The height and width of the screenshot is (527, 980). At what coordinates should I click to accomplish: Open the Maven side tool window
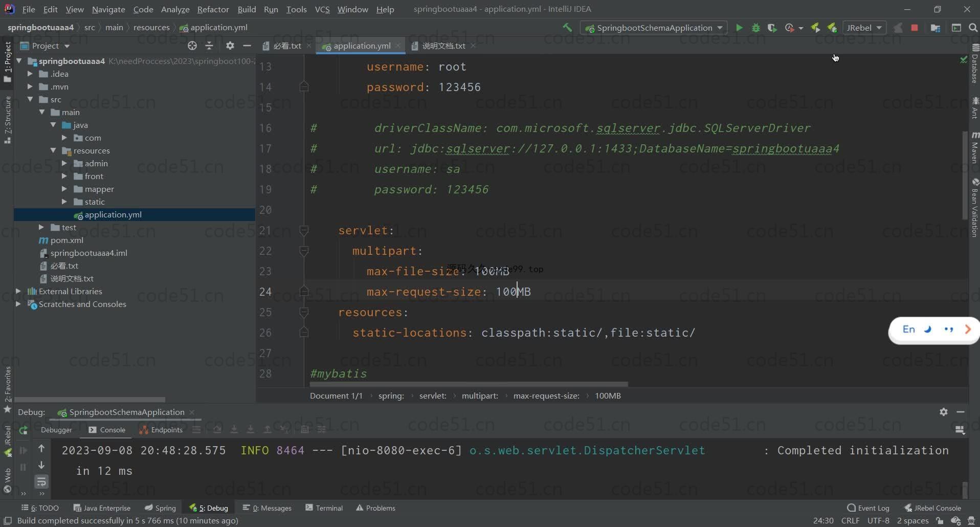975,147
